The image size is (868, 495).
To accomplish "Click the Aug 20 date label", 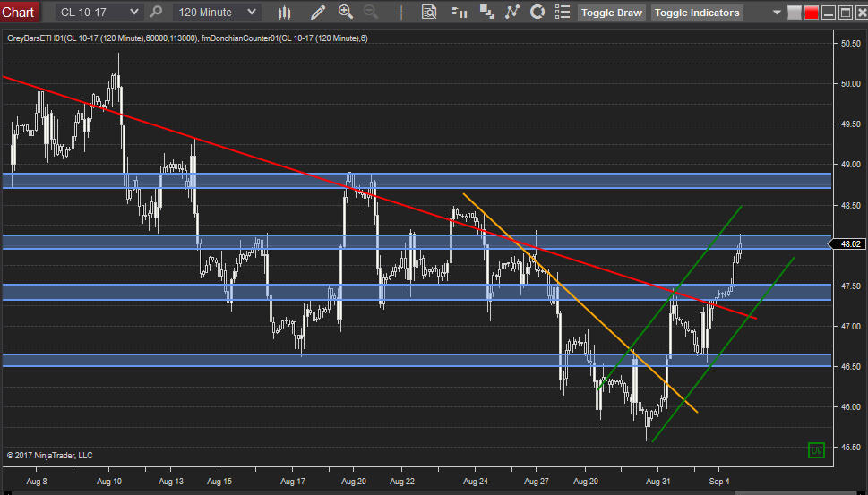I will tap(354, 482).
